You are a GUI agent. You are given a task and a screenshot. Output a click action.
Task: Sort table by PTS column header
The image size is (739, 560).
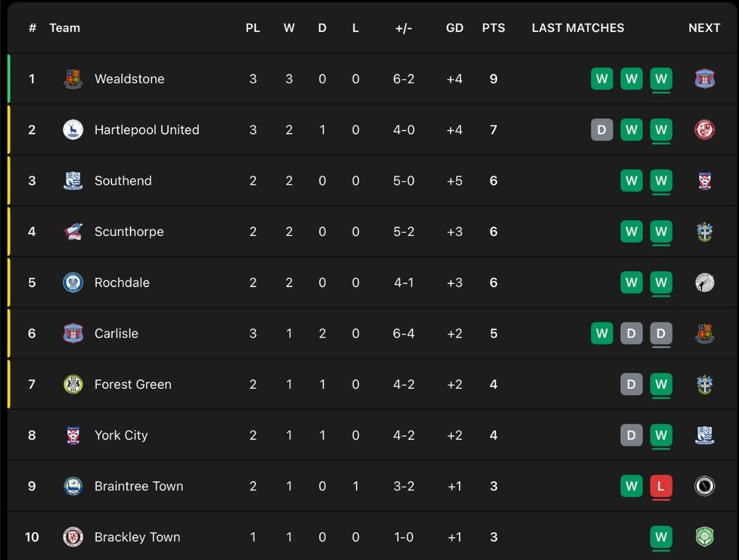pos(493,28)
